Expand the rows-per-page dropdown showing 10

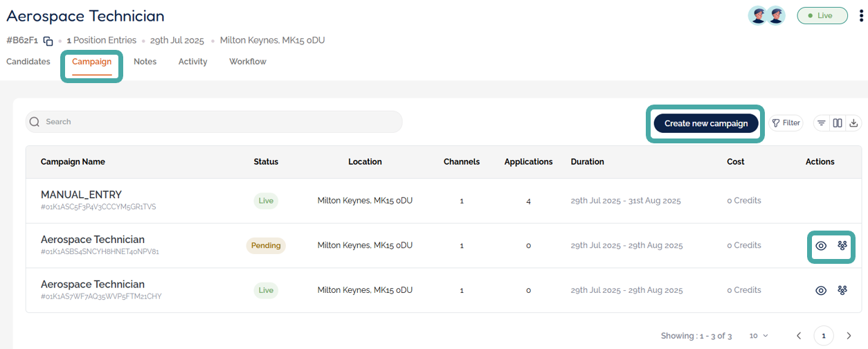tap(759, 336)
